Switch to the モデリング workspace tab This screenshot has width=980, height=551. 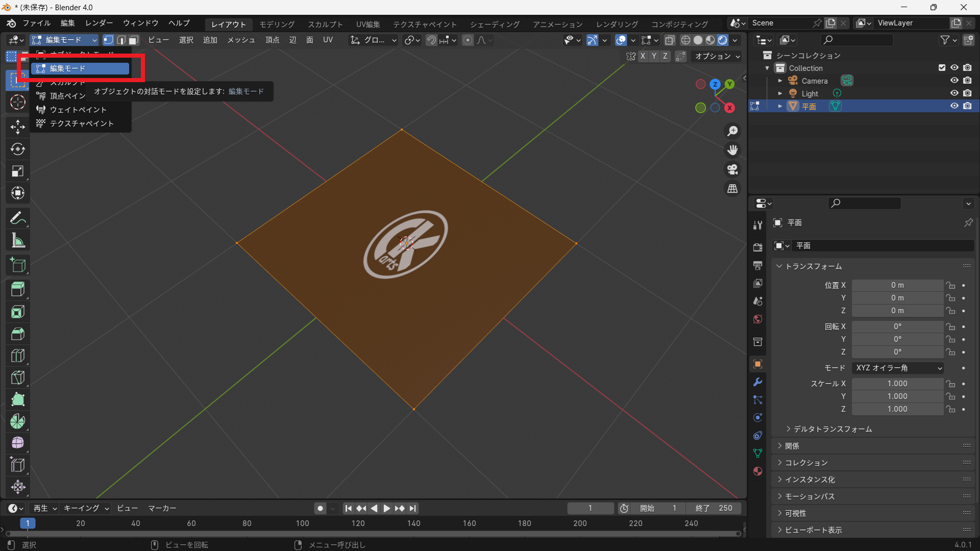coord(277,24)
